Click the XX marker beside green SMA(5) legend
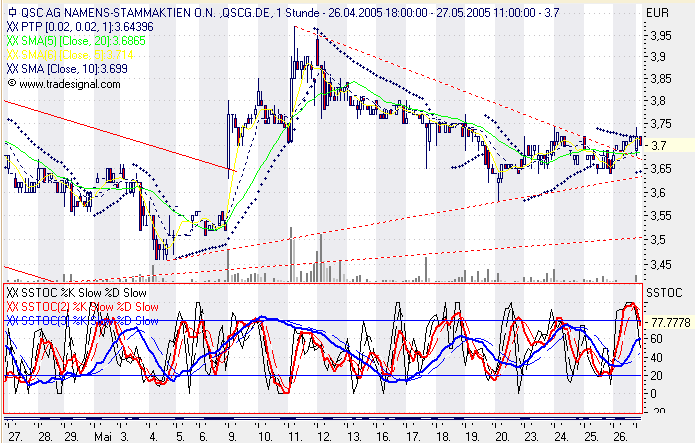695x443 pixels. 13,41
